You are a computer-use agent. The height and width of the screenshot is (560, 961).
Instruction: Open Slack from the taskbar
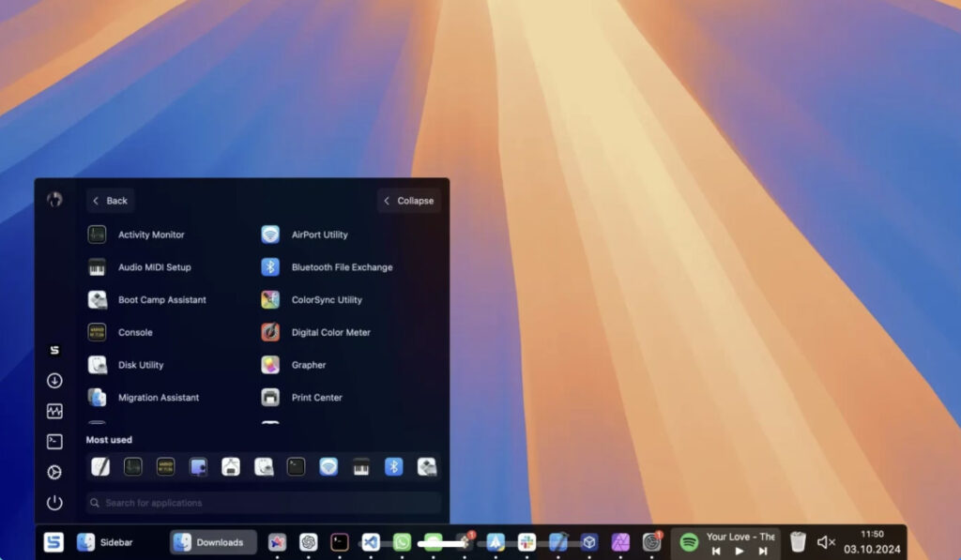[526, 542]
